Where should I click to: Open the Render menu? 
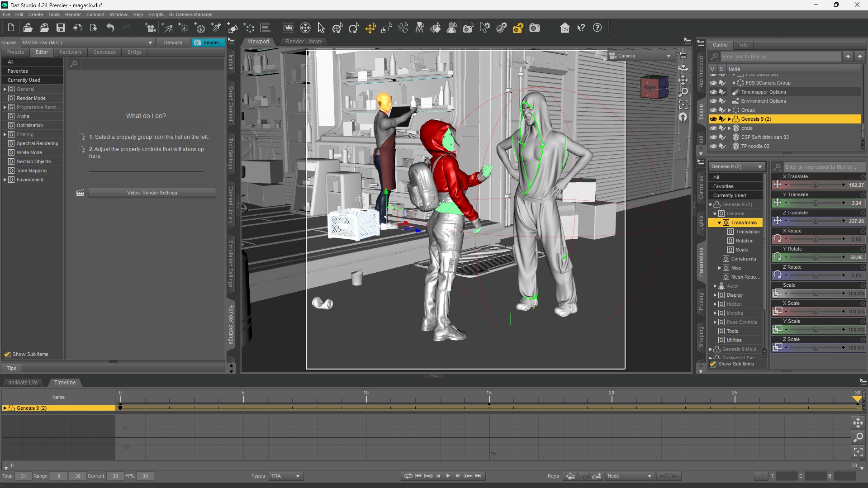point(73,14)
